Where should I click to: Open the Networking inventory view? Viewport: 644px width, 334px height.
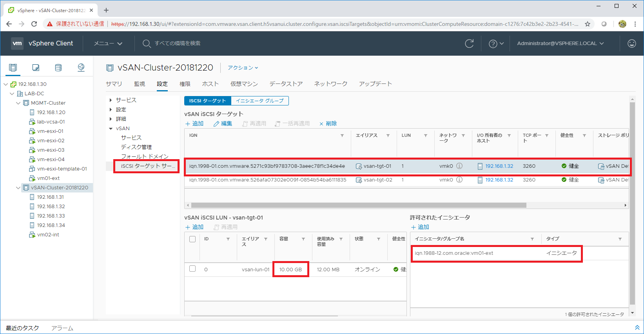(81, 67)
